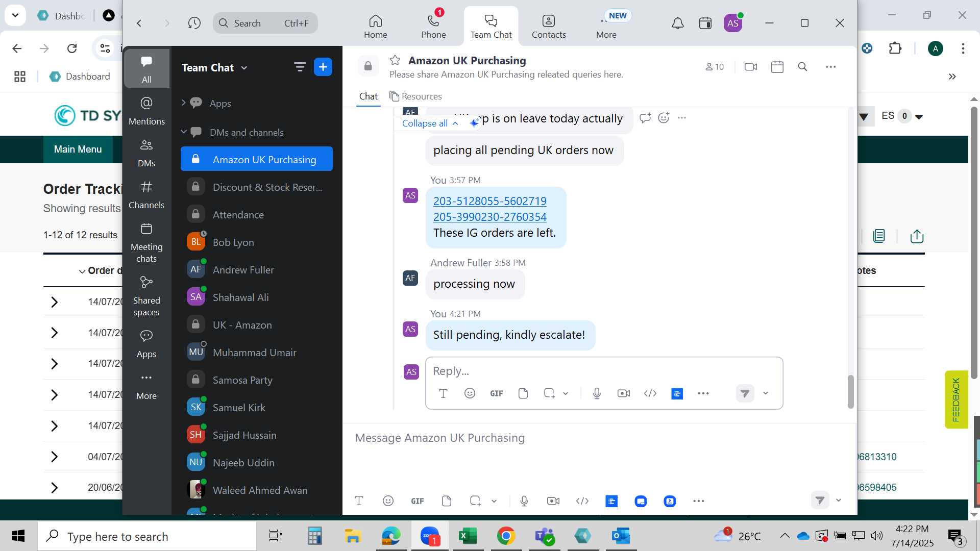Click Main Menu in the browser dashboard
This screenshot has width=980, height=551.
[78, 149]
